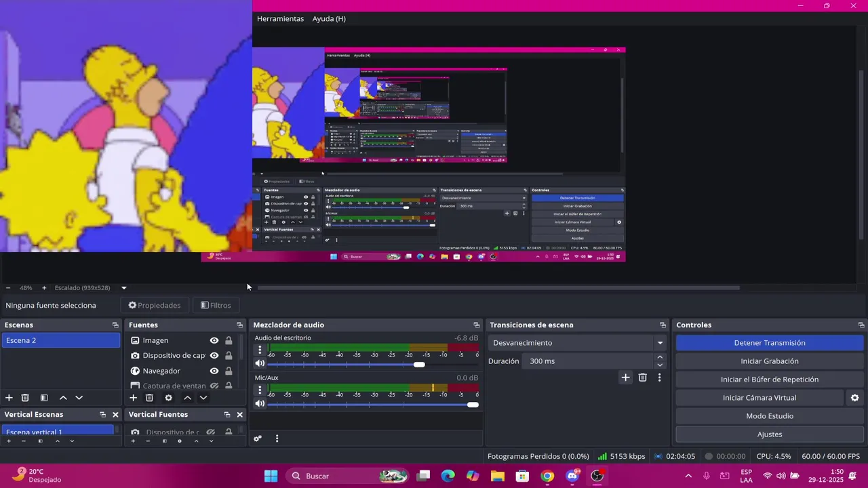Toggle lock on Dispositivo de captura source

click(x=229, y=355)
